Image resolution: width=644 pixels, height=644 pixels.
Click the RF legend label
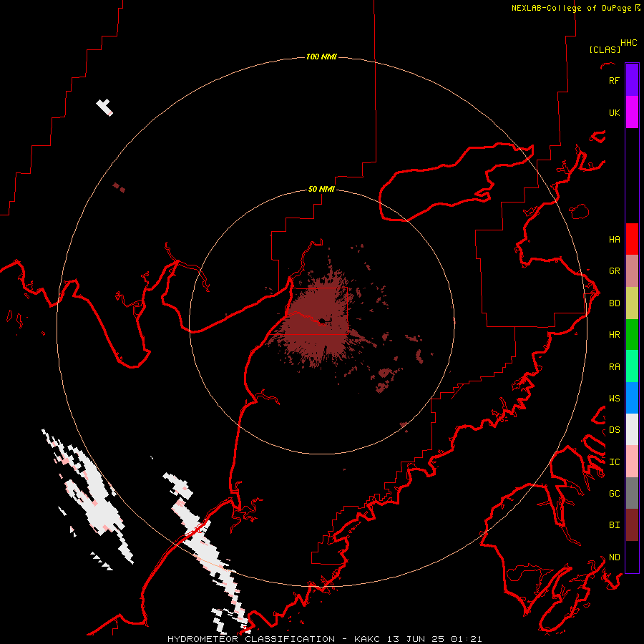point(614,80)
